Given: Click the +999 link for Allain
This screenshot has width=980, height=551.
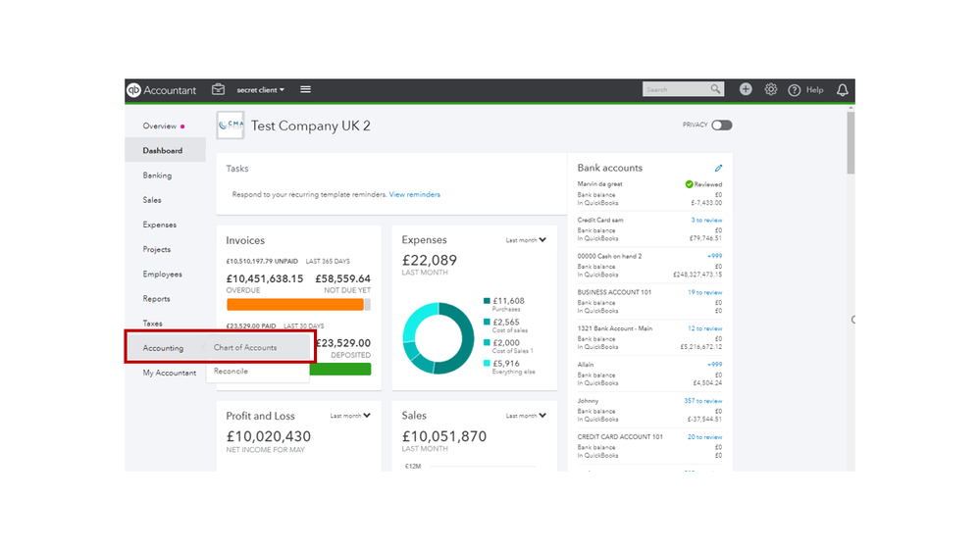Looking at the screenshot, I should coord(714,365).
